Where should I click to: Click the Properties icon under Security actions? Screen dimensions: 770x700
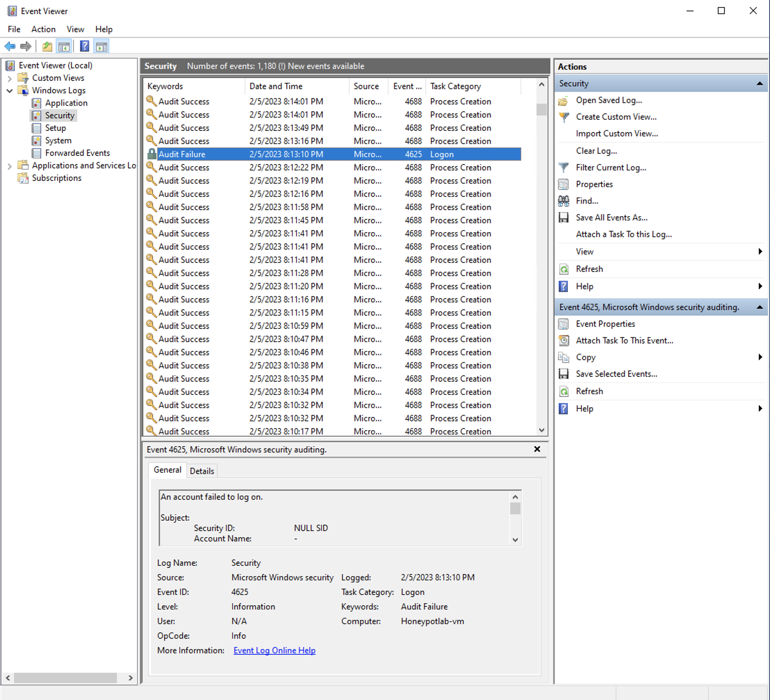click(x=563, y=185)
